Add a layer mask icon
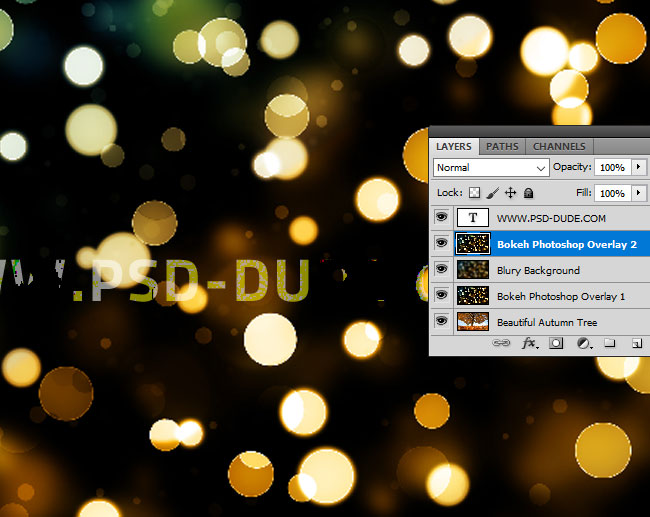650x517 pixels. coord(556,343)
